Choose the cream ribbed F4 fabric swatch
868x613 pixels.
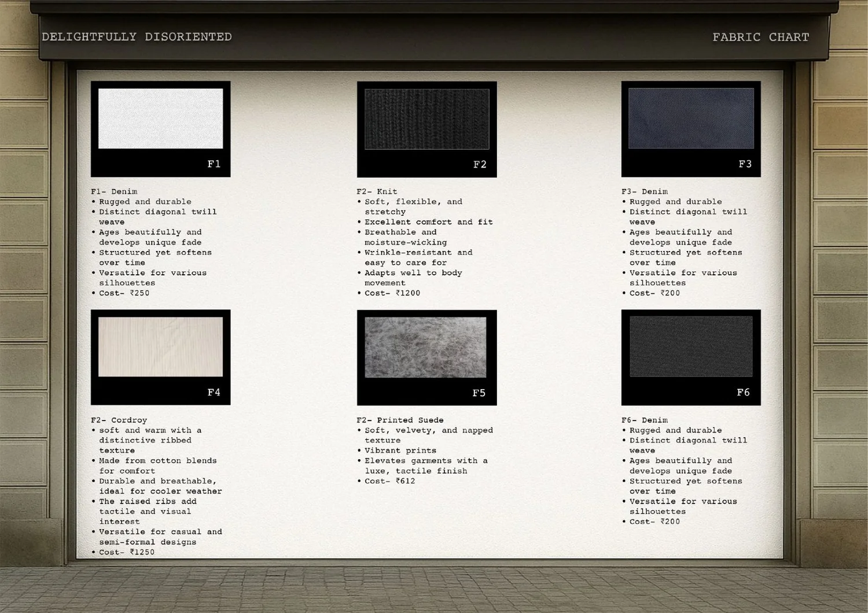point(160,347)
